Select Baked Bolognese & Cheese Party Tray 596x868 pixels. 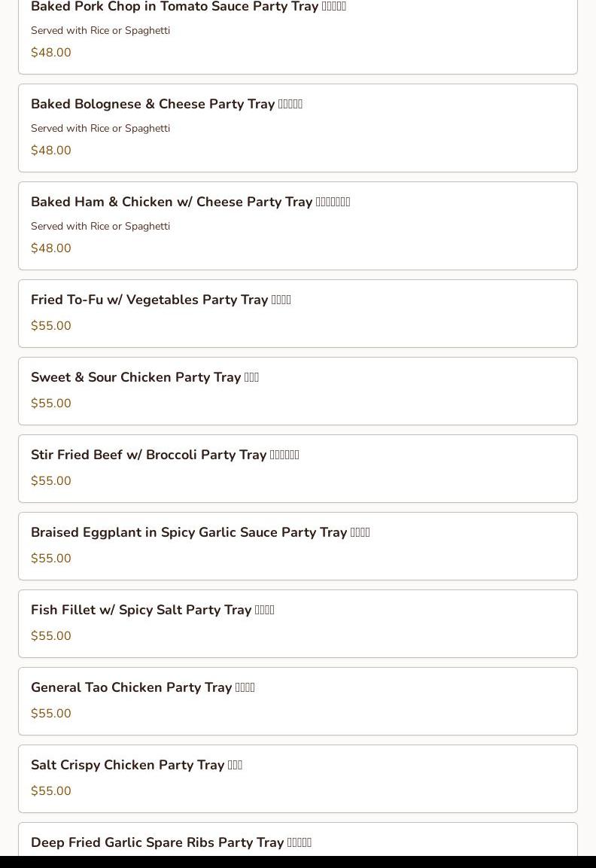pyautogui.click(x=297, y=128)
